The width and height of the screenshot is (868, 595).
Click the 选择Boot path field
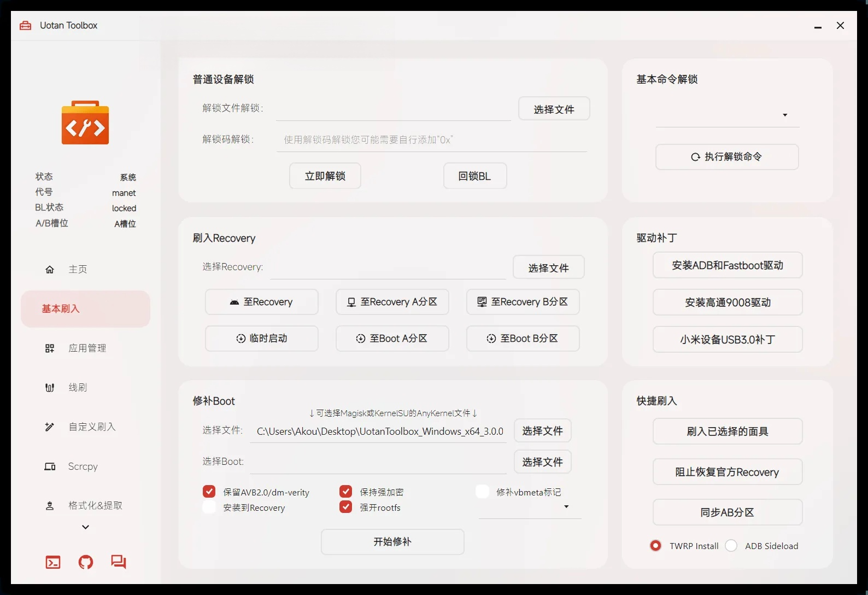379,463
